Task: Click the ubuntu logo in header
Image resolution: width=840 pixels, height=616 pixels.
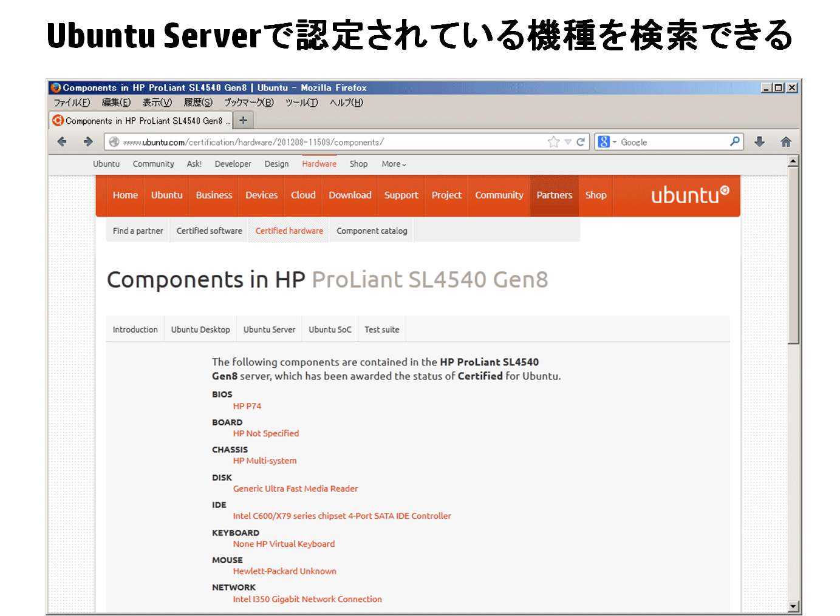Action: click(690, 195)
